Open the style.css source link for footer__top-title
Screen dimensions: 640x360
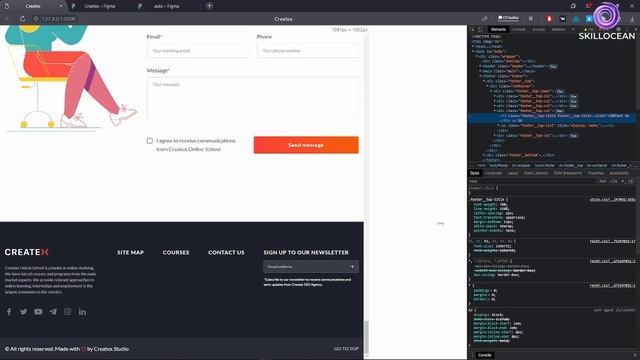coord(612,200)
